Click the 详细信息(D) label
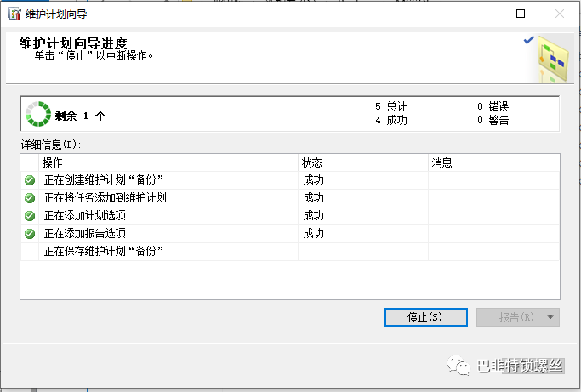This screenshot has height=392, width=581. (x=51, y=145)
